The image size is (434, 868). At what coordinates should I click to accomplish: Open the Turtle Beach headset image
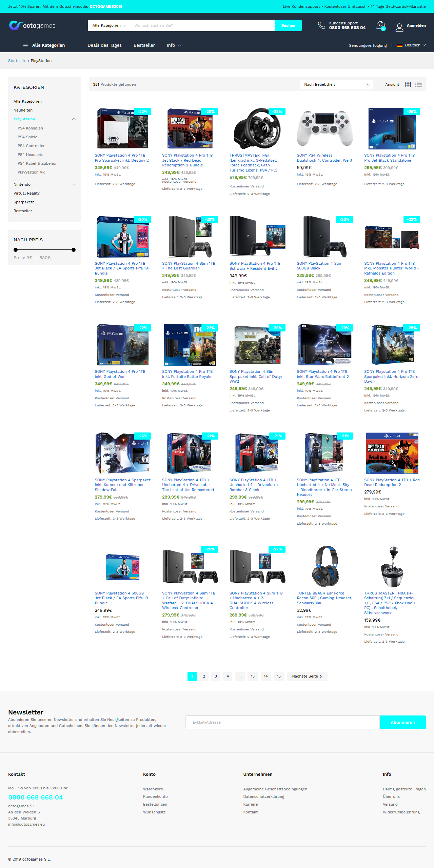tap(325, 566)
